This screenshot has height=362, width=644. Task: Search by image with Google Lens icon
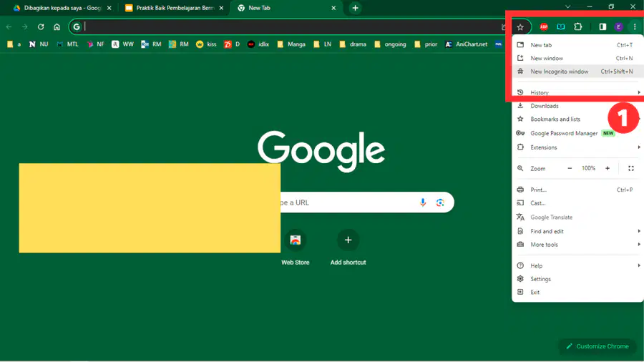pos(440,202)
